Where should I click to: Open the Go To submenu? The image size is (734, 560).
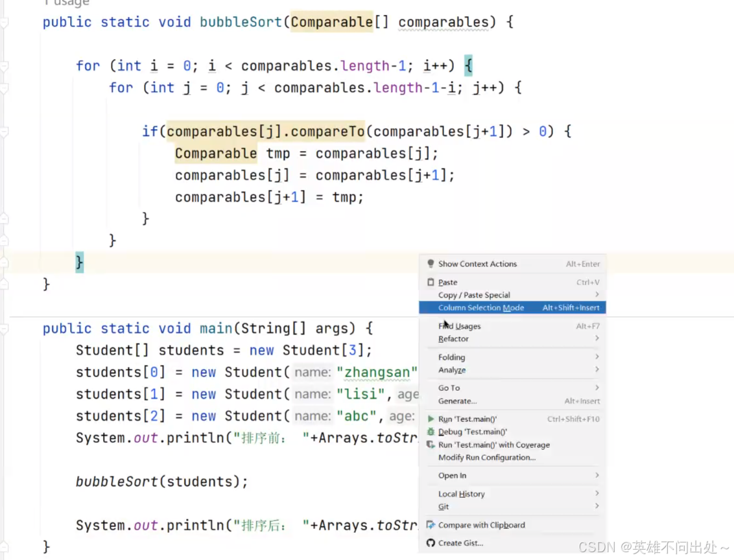pos(513,388)
